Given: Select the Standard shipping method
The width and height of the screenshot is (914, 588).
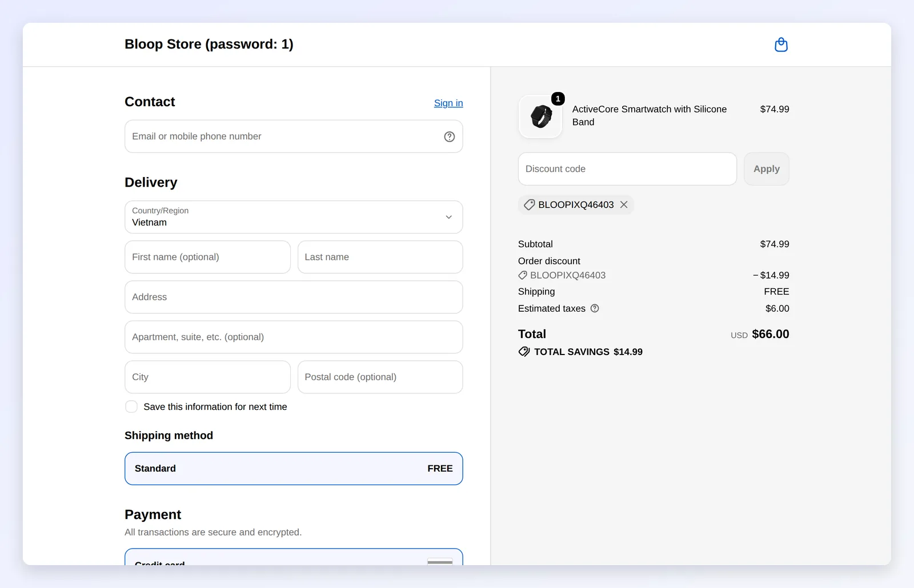Looking at the screenshot, I should pos(294,469).
